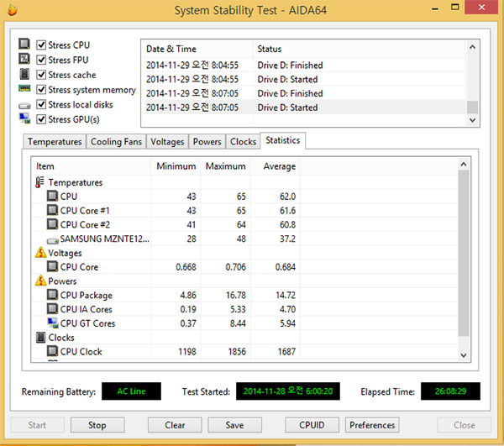
Task: Click the chip icon of the CPU temperature row
Action: coord(52,196)
